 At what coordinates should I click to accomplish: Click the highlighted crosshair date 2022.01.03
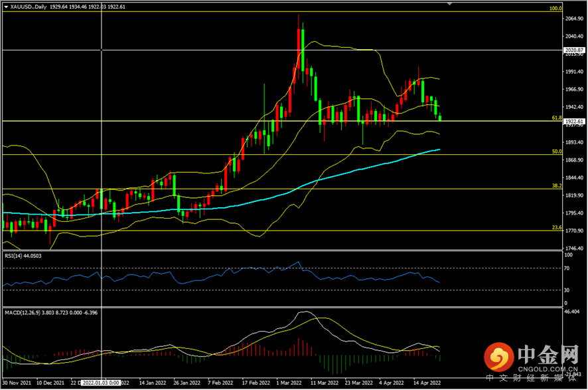(100, 383)
